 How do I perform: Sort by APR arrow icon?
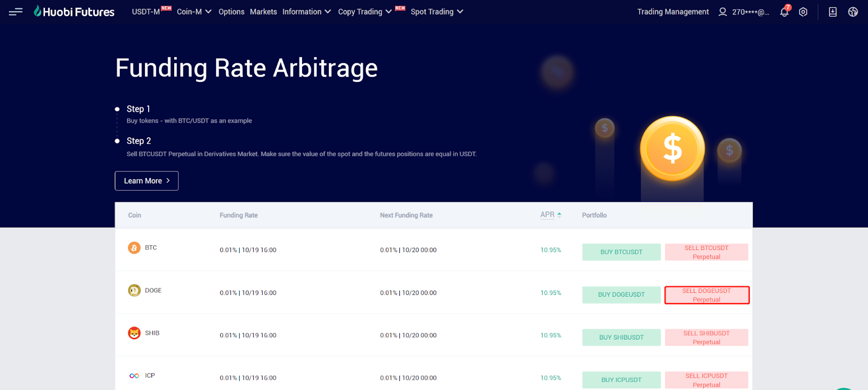click(559, 215)
